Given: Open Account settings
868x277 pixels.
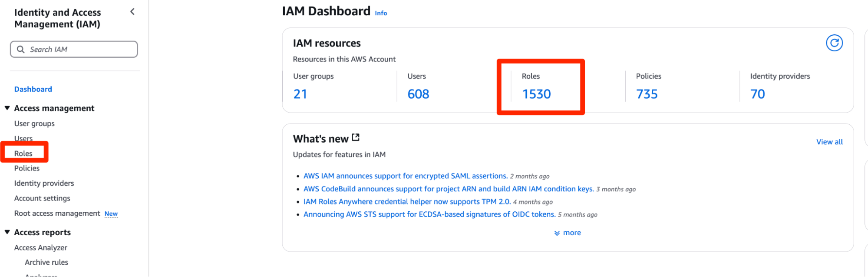Looking at the screenshot, I should (x=42, y=198).
